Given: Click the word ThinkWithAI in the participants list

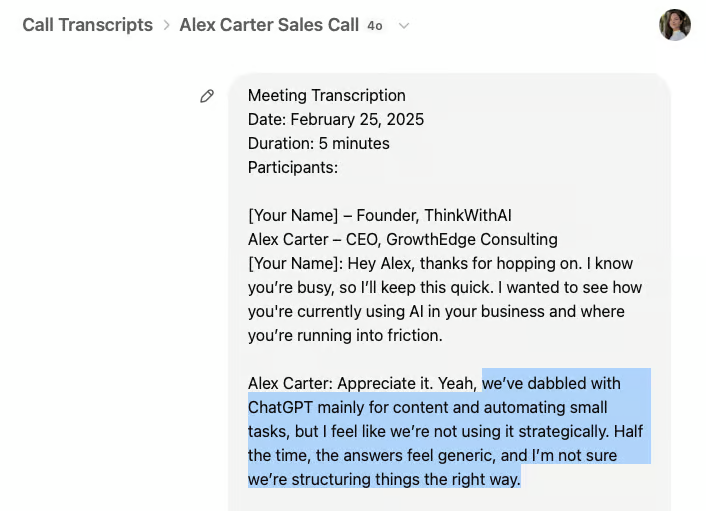Looking at the screenshot, I should point(468,215).
